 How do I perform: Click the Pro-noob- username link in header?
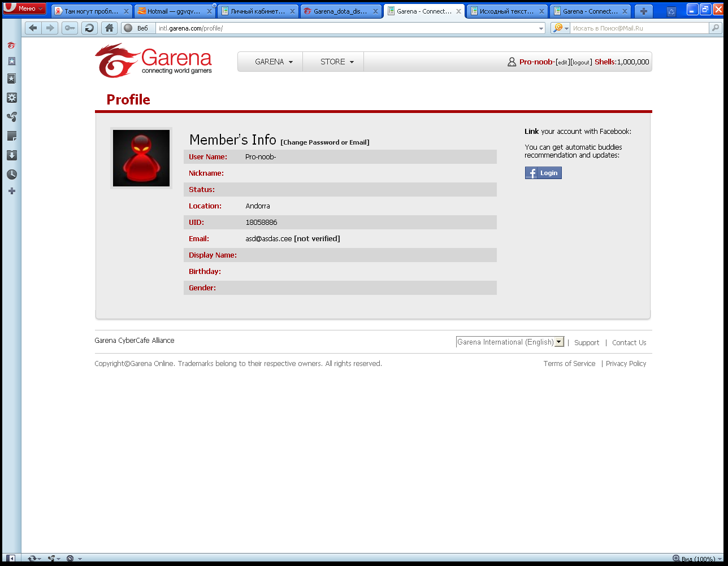[x=537, y=62]
